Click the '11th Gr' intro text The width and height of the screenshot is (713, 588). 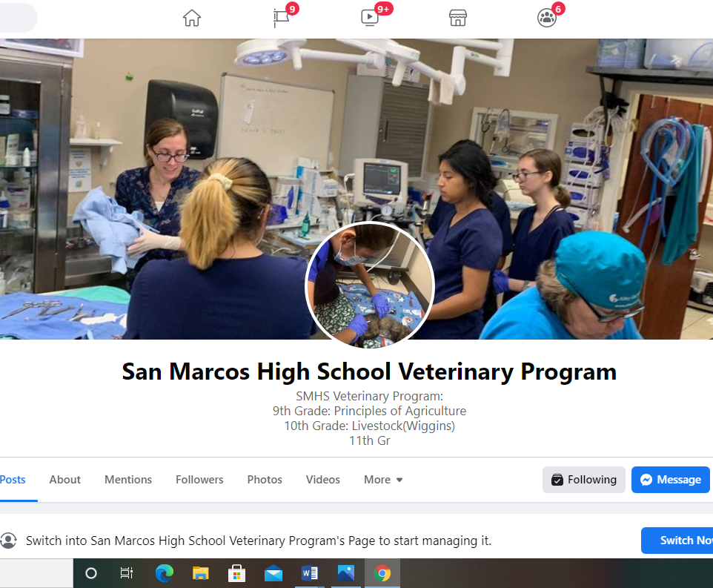pos(369,440)
